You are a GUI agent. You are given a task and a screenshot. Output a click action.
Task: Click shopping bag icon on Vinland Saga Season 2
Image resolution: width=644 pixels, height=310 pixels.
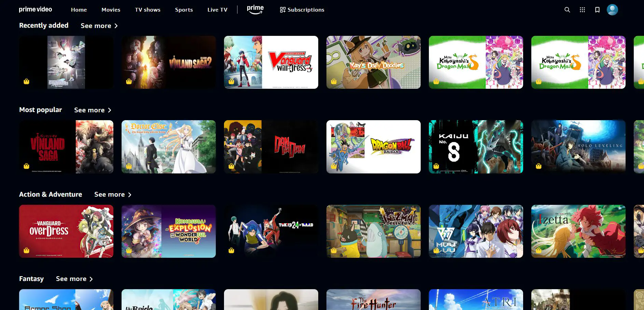pos(129,81)
